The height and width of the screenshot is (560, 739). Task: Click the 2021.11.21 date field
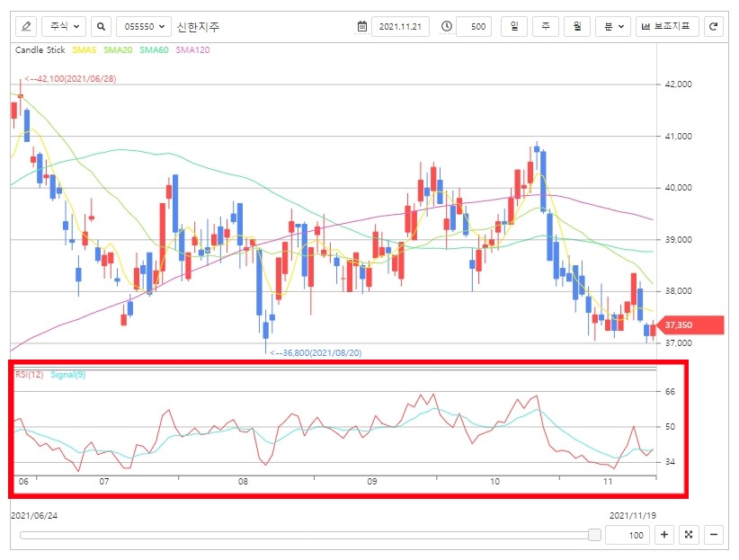coord(400,26)
